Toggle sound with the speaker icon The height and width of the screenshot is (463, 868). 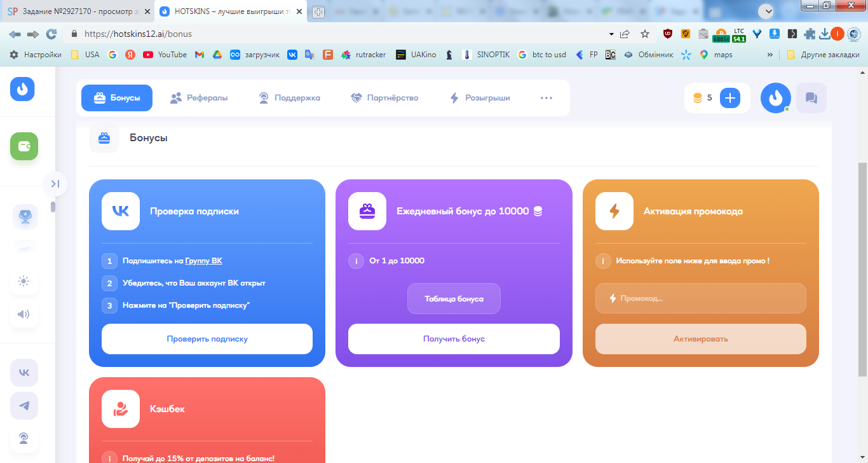pos(24,314)
